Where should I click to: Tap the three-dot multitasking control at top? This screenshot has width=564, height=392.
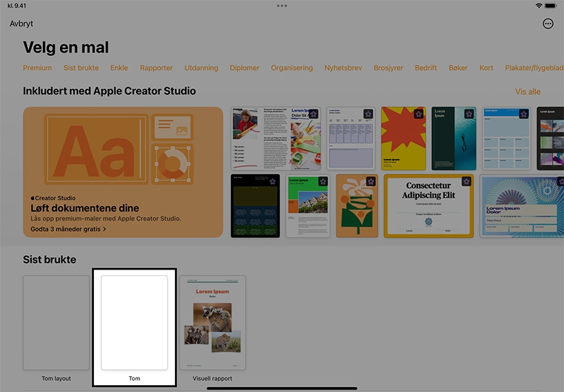282,6
